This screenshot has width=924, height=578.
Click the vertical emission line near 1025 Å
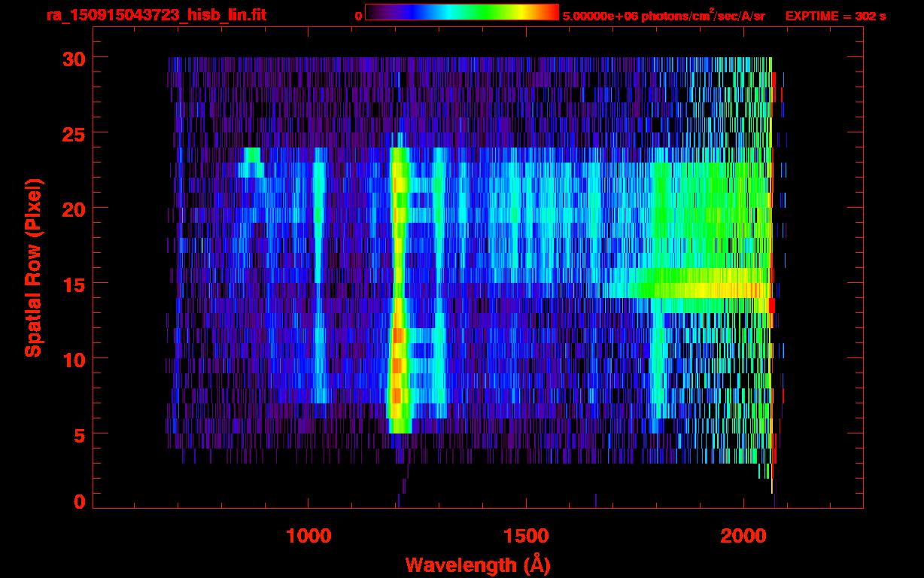319,275
